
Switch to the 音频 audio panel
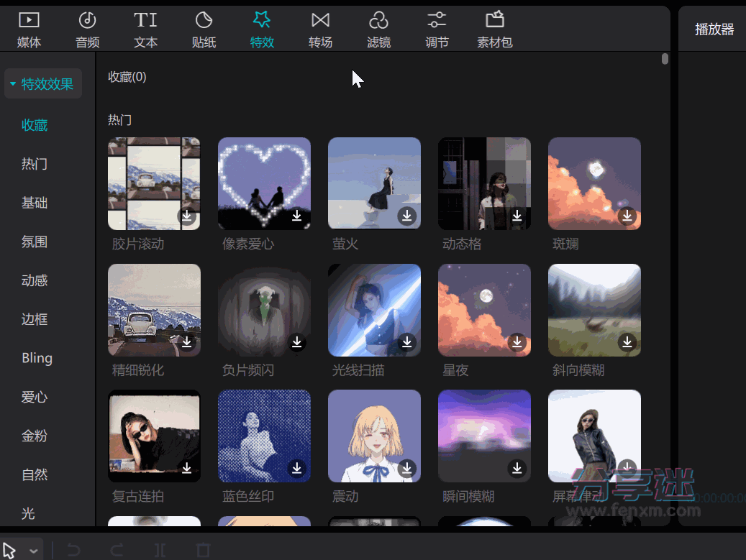[x=87, y=29]
